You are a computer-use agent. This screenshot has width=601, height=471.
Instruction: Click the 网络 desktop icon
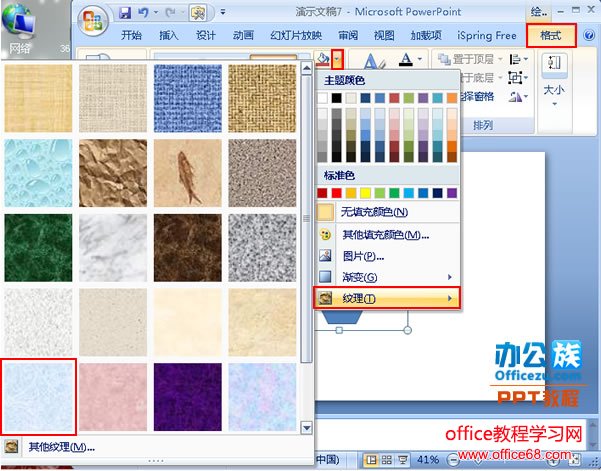coord(19,27)
